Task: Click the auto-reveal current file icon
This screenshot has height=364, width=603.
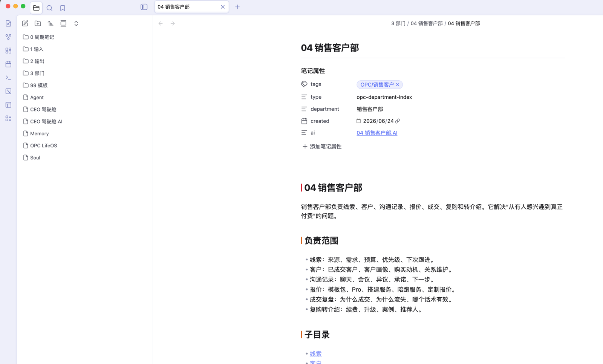Action: click(x=63, y=23)
